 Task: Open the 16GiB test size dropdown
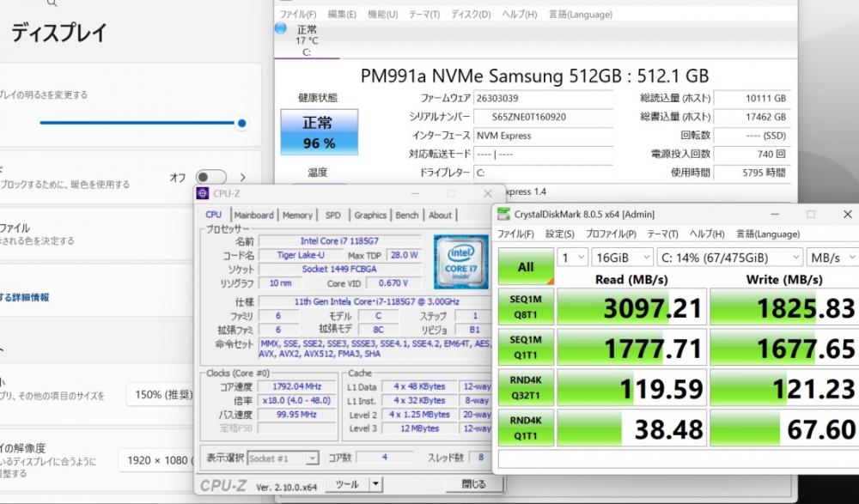(x=623, y=258)
